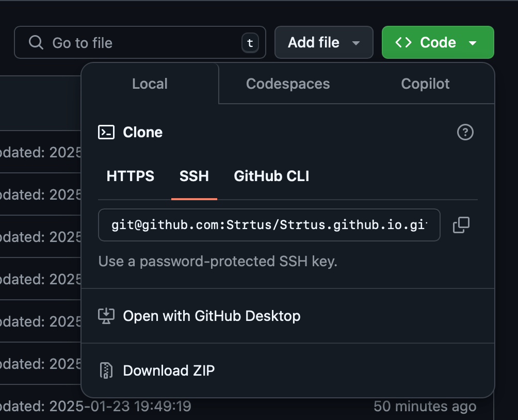Click the ZIP file icon next to Download ZIP
This screenshot has width=518, height=420.
[106, 370]
